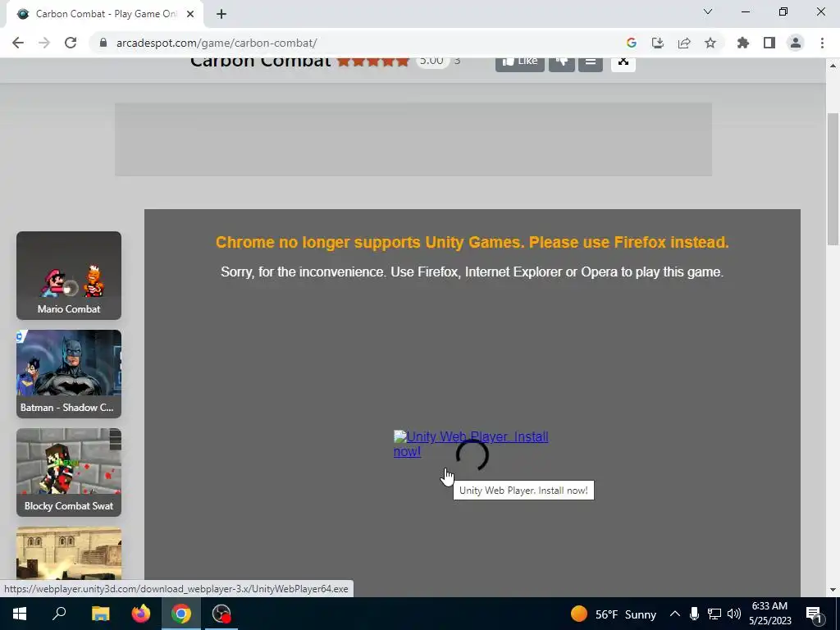
Task: Click the Google icon in address bar
Action: [x=631, y=43]
